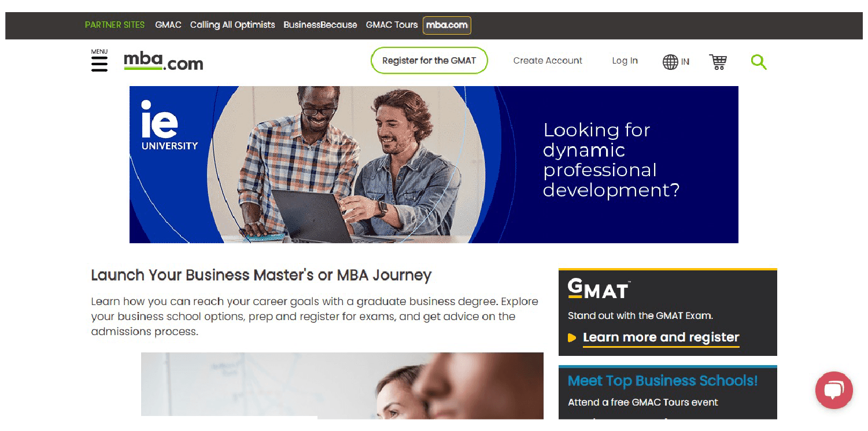Open GMAC Tours partner link
The height and width of the screenshot is (431, 868).
[391, 25]
